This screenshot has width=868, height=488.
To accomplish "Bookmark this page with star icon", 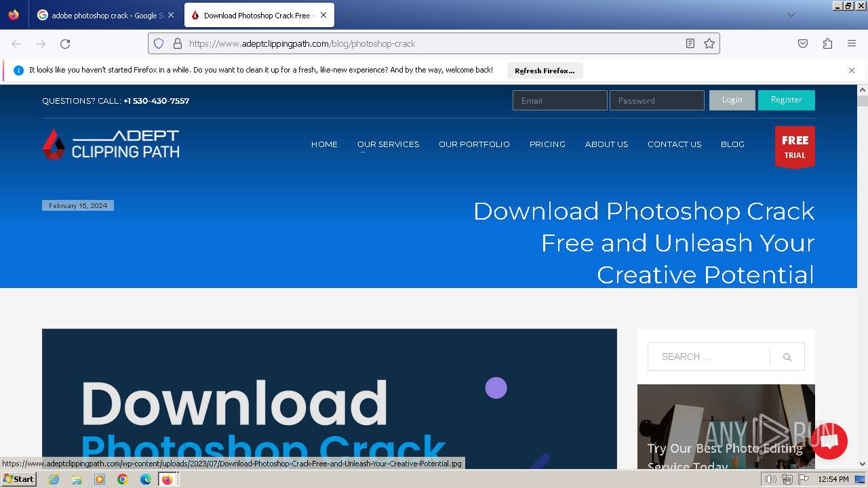I will pyautogui.click(x=709, y=43).
